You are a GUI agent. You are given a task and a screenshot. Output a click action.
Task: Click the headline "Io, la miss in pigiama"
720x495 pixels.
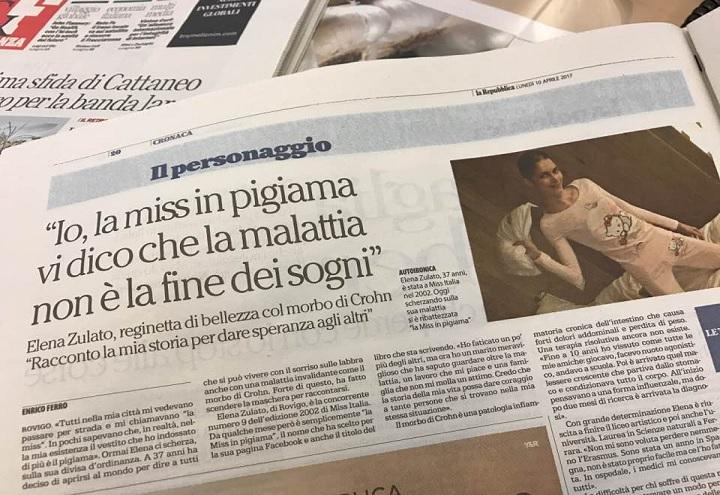coord(201,210)
